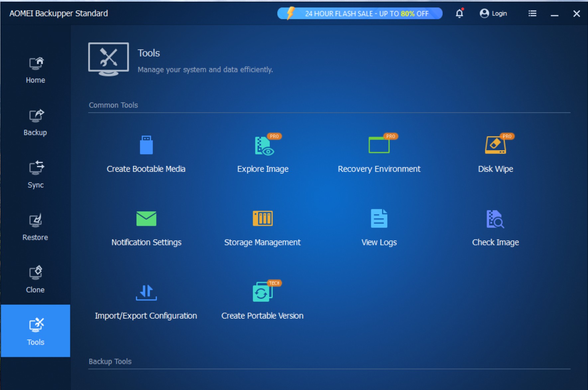Open the Notification Settings envelope icon
This screenshot has width=588, height=390.
click(x=146, y=219)
